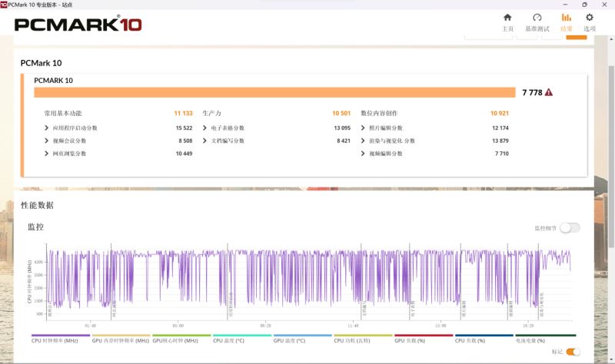Click the score value 15 522
This screenshot has width=615, height=364.
184,127
